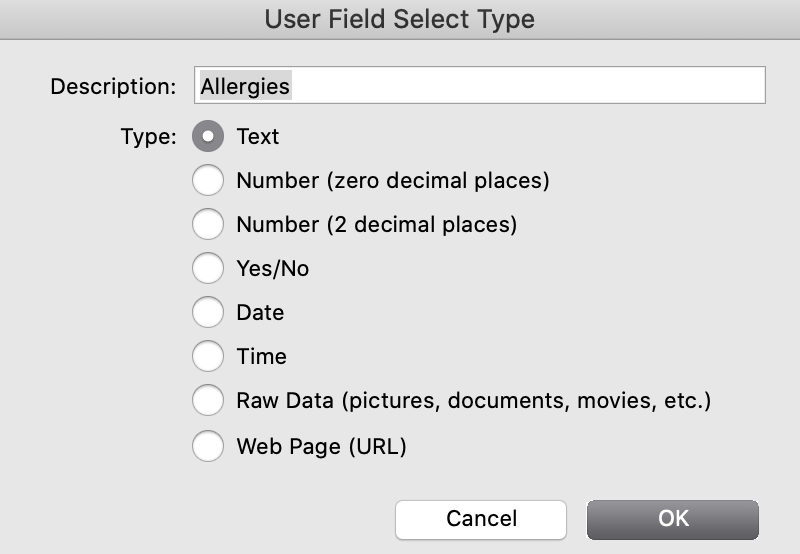
Task: Select the Text radio button
Action: [x=208, y=137]
